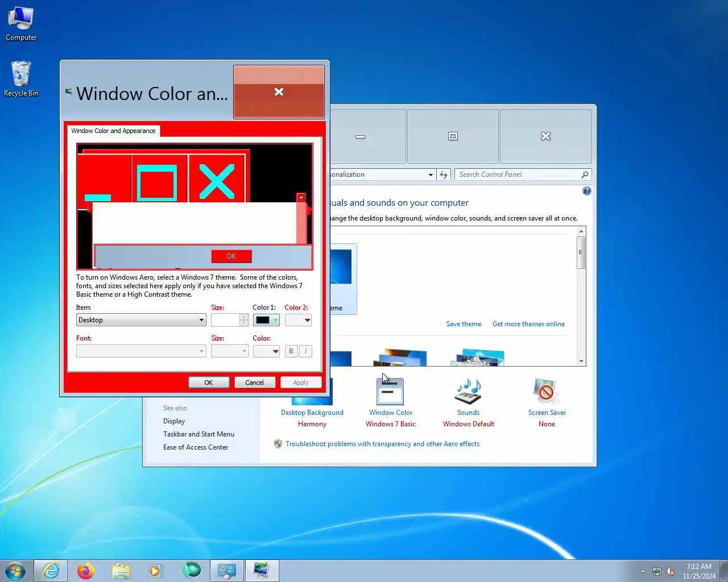The image size is (728, 582).
Task: Click the Save theme link
Action: coord(464,324)
